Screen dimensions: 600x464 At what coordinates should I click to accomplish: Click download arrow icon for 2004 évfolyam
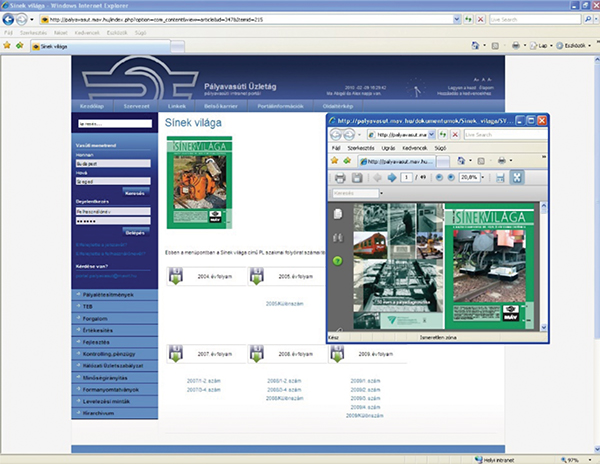[x=174, y=277]
